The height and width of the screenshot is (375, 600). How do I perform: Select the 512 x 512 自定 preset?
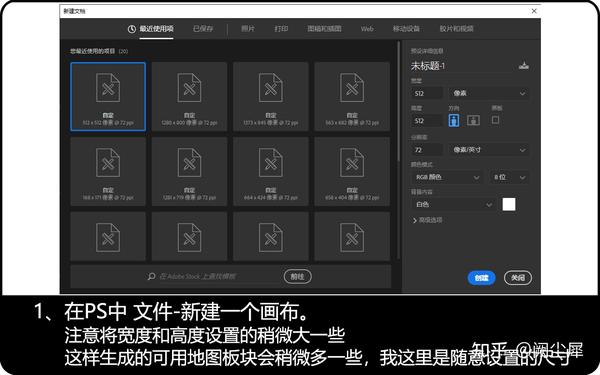click(x=108, y=96)
